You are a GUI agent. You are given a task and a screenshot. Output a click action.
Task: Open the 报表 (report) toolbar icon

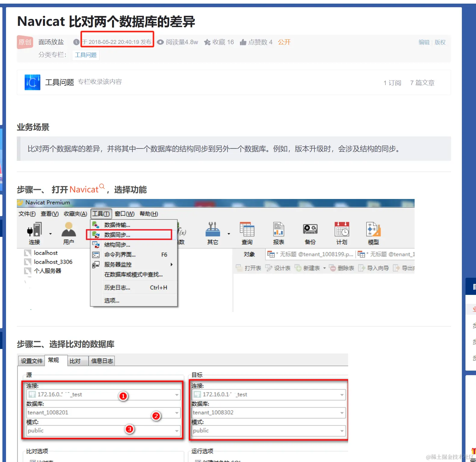tap(278, 230)
